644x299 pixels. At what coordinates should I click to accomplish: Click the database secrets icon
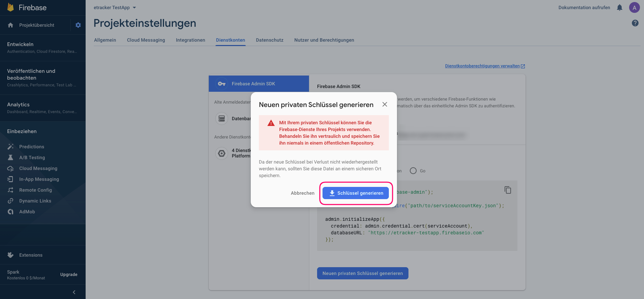[x=222, y=119]
